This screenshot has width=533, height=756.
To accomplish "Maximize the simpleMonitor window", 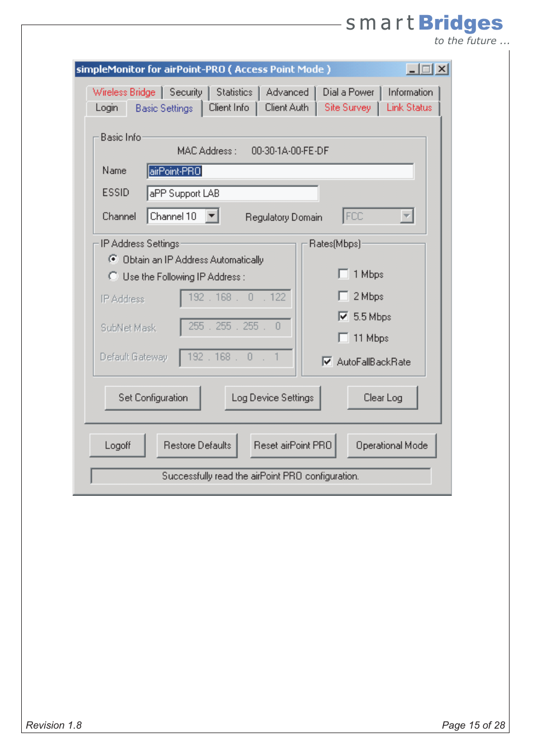I will point(427,69).
